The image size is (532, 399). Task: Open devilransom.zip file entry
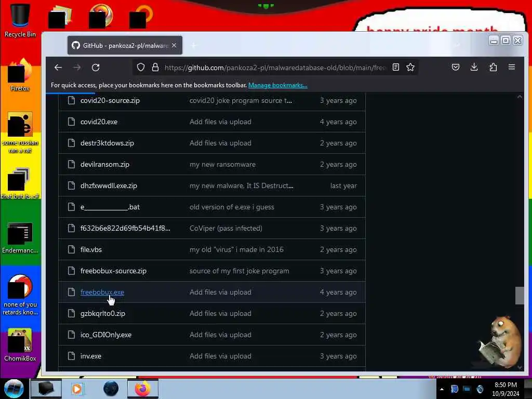click(105, 165)
